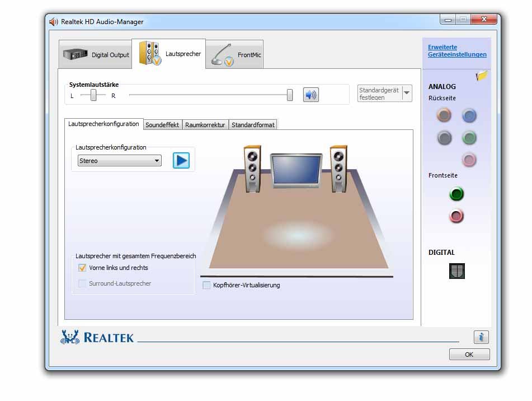Switch to the Digital Output tab
Screen dimensions: 532x401
95,54
